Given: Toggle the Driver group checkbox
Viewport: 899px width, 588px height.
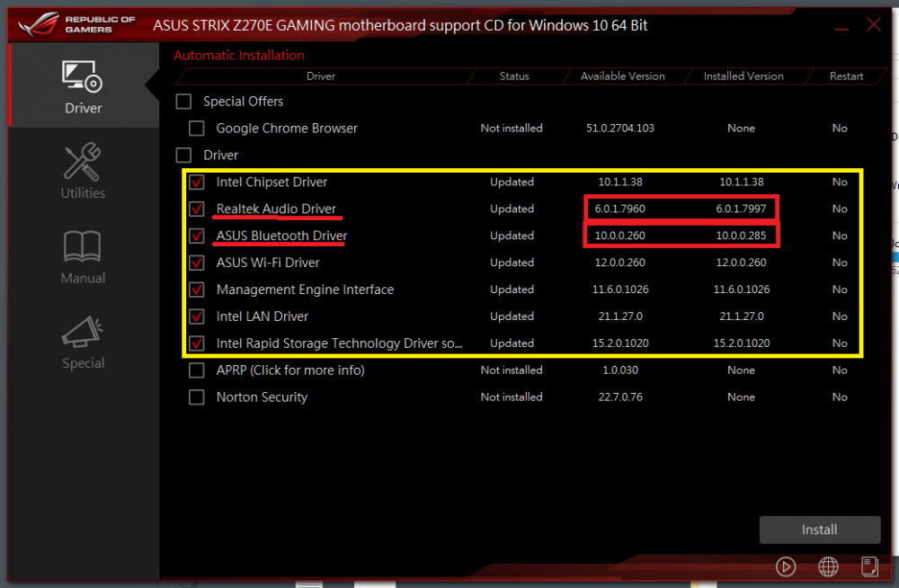Looking at the screenshot, I should click(183, 156).
